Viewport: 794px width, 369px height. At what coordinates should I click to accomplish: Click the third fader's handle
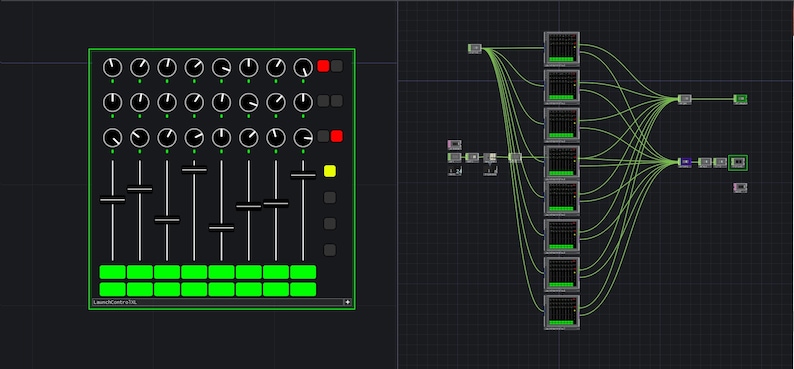pos(167,220)
